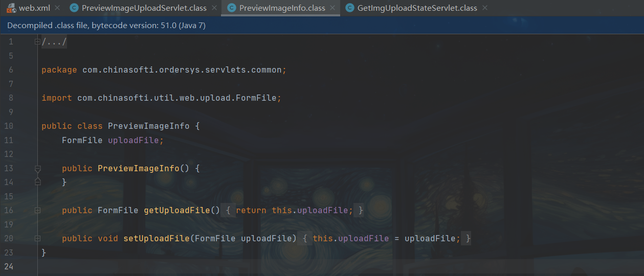Click the folded /.../ comment placeholder
Image resolution: width=644 pixels, height=276 pixels.
[x=54, y=42]
